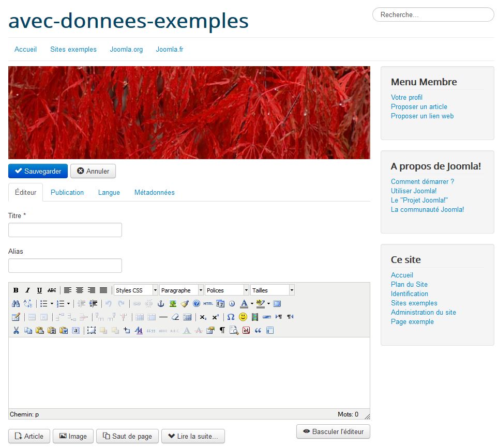Open the Publication tab
This screenshot has height=448, width=498.
point(67,192)
